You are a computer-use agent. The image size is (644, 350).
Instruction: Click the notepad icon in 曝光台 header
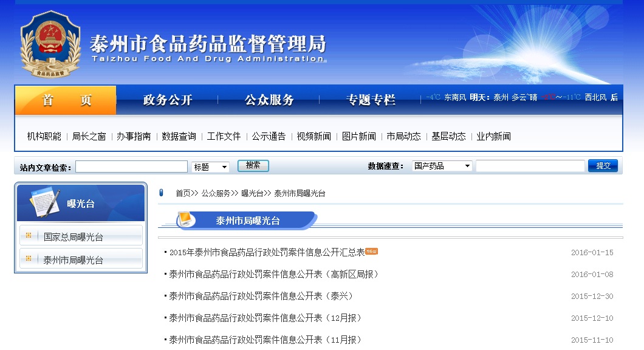tap(46, 202)
